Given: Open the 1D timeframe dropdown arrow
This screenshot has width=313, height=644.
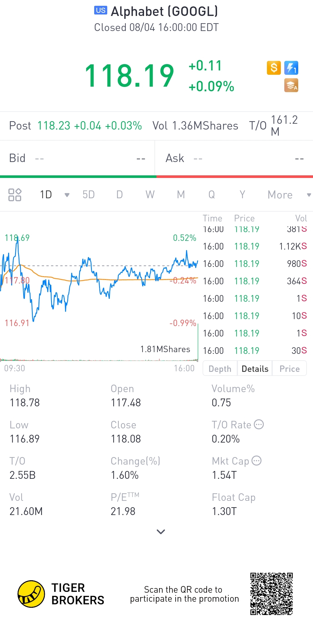Looking at the screenshot, I should tap(67, 195).
